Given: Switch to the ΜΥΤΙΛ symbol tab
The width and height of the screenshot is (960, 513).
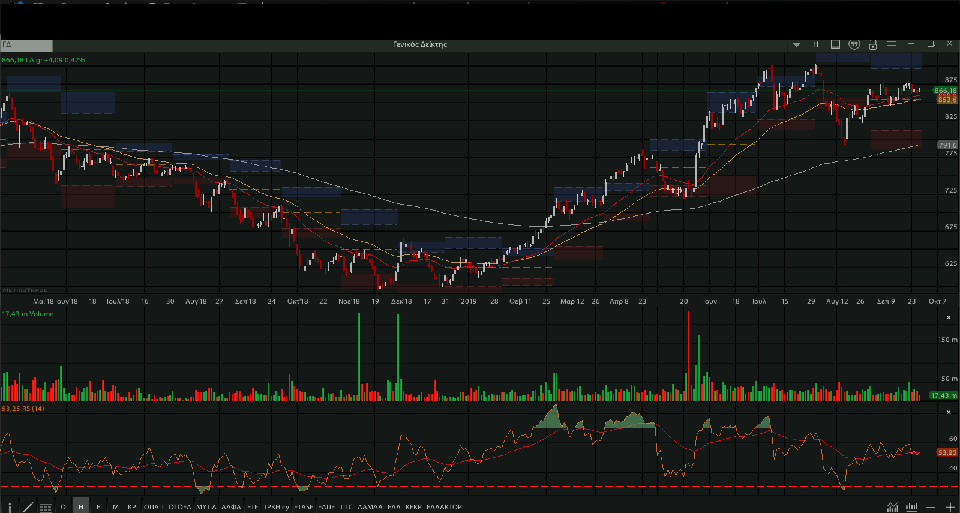Looking at the screenshot, I should click(x=206, y=507).
